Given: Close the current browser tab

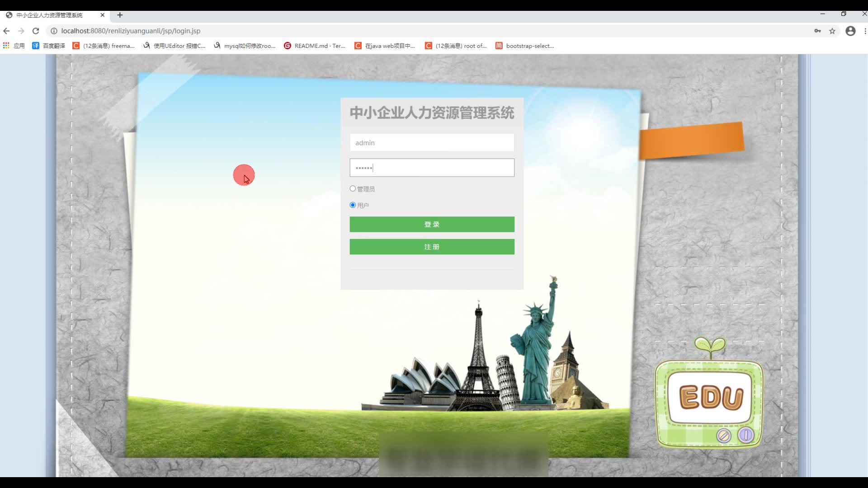Looking at the screenshot, I should pos(103,15).
